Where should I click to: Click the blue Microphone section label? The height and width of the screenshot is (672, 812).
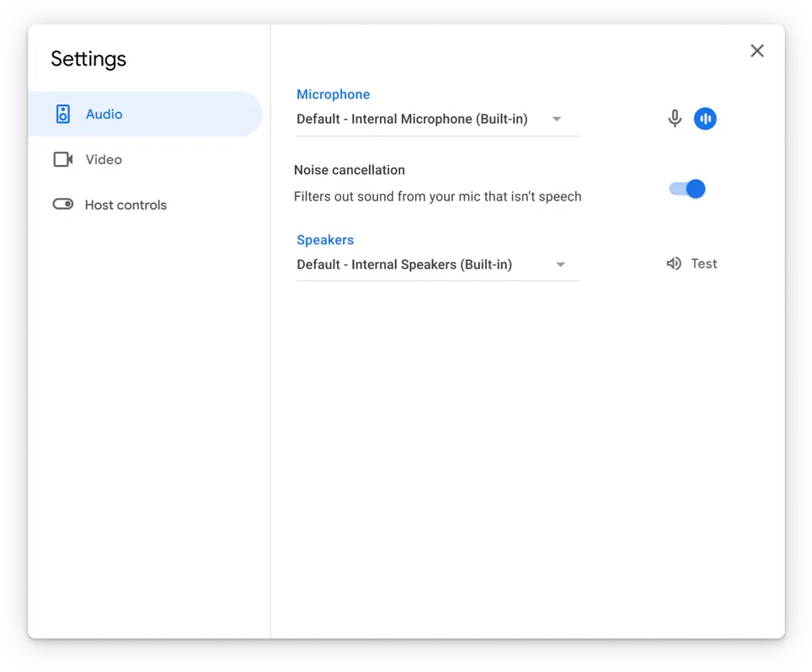coord(333,94)
